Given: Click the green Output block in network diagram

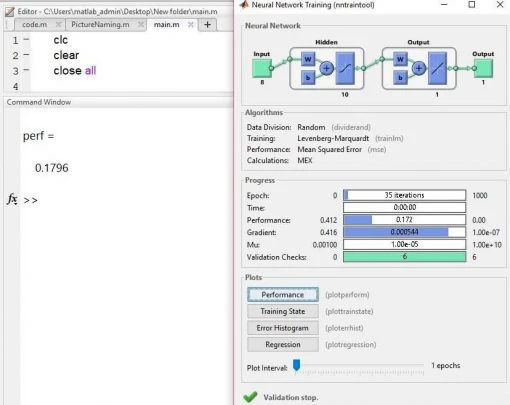Looking at the screenshot, I should pyautogui.click(x=483, y=68).
